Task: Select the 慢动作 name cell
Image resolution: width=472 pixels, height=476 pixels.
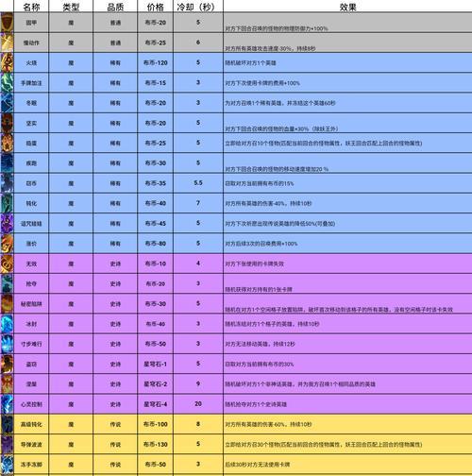Action: pos(31,42)
